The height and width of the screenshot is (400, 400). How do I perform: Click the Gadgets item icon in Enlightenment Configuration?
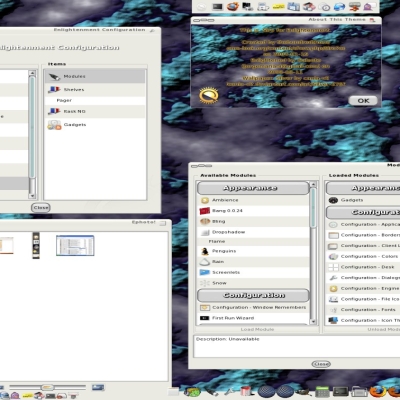[x=54, y=125]
